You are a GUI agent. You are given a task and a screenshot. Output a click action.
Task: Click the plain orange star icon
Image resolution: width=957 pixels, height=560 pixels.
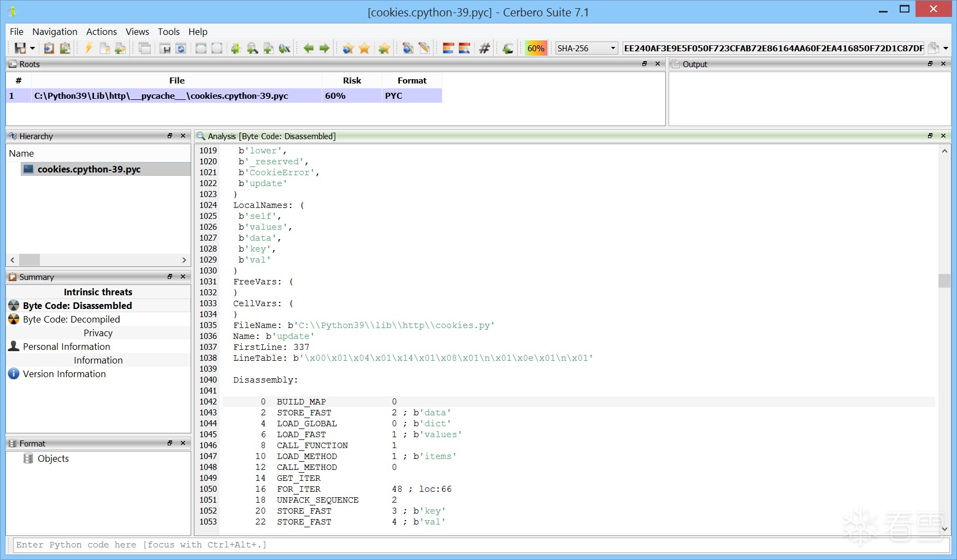point(364,48)
